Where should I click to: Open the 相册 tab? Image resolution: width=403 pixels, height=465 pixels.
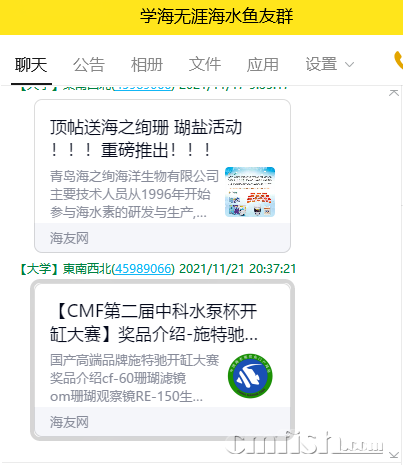tap(147, 64)
